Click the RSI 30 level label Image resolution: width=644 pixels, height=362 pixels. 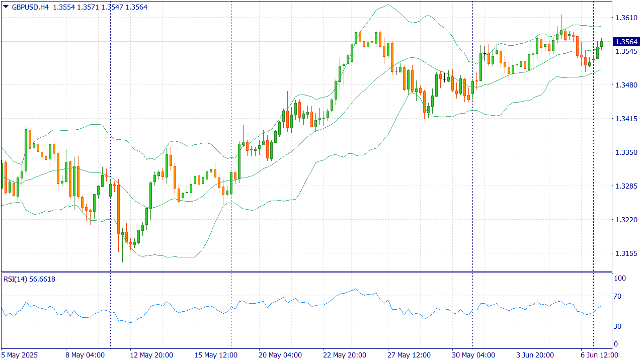(618, 326)
